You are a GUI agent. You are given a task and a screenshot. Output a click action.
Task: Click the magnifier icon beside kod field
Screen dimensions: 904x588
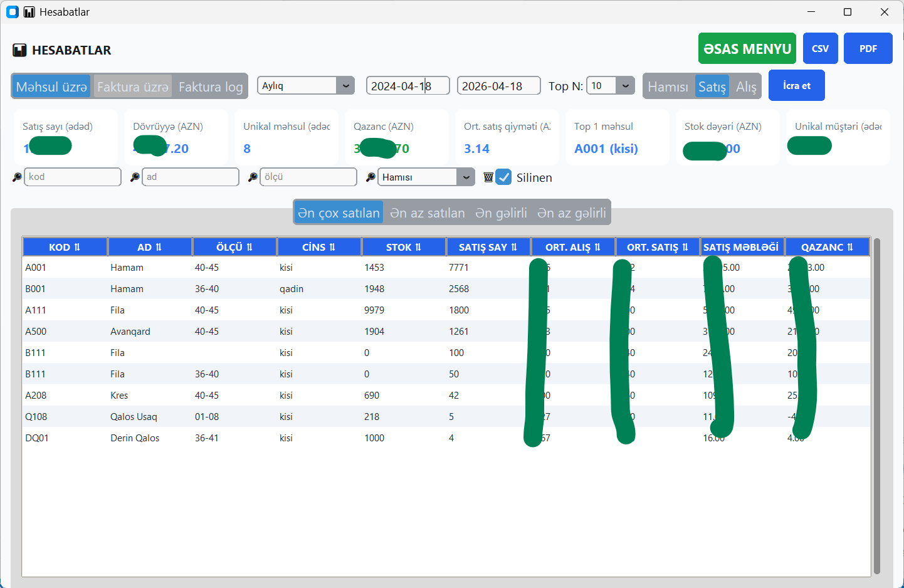17,177
